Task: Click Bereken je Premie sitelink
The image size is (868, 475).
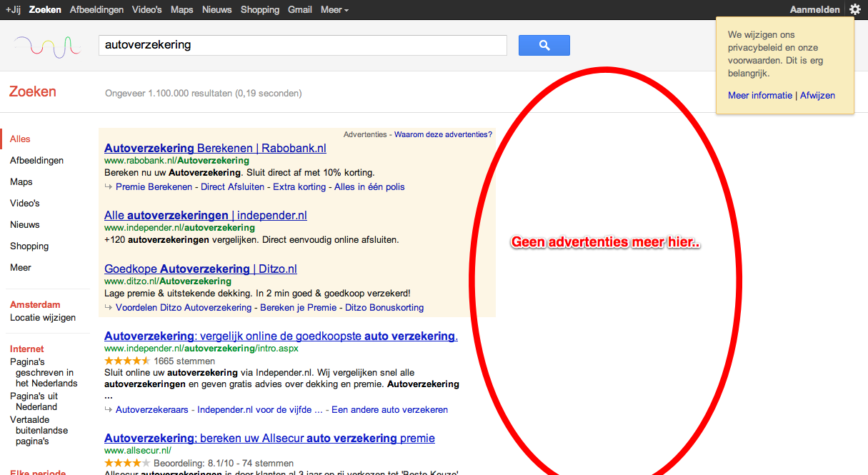Action: (298, 308)
